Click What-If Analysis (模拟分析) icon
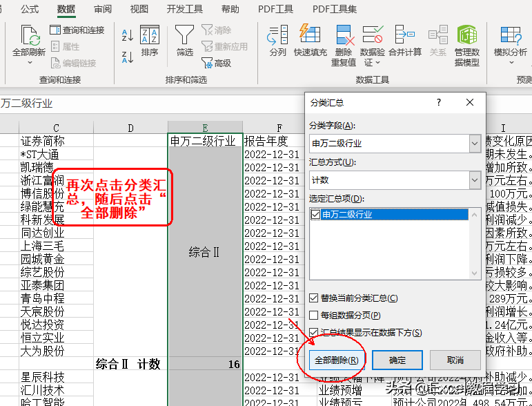The image size is (532, 406). [x=511, y=36]
